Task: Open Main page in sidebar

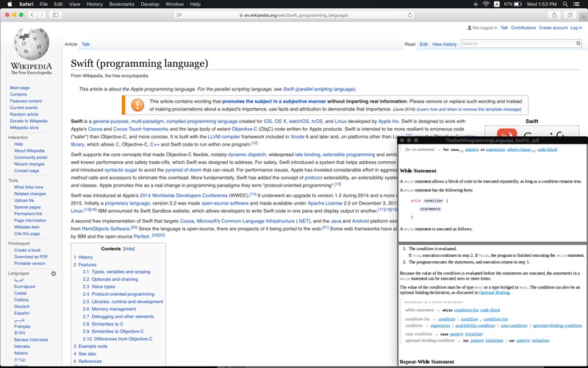Action: (x=20, y=88)
